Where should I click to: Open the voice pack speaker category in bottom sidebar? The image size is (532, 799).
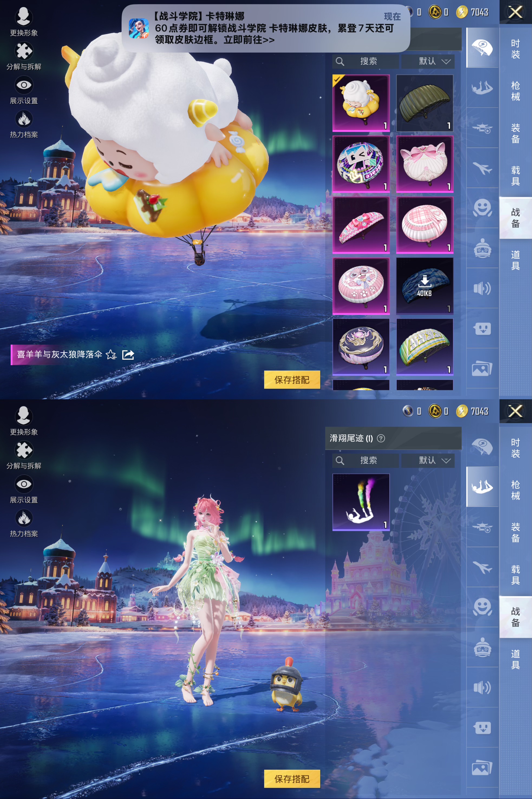[482, 688]
